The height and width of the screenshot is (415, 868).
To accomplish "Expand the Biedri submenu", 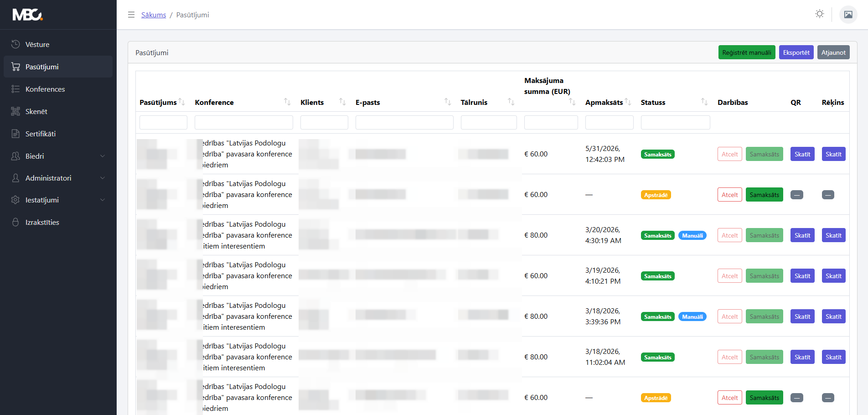I will 58,156.
